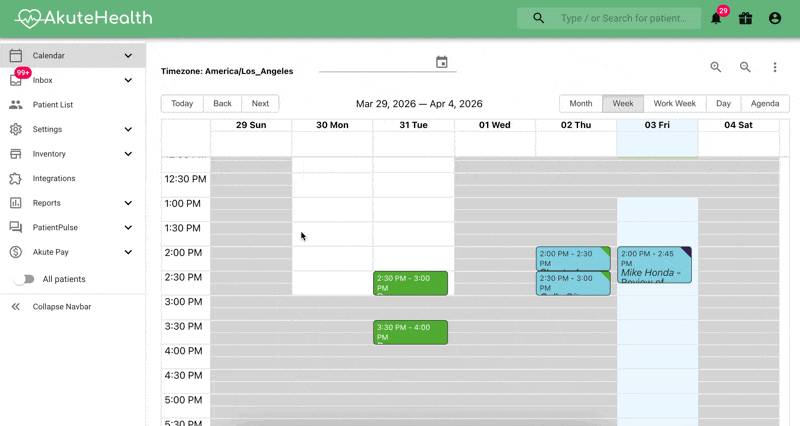Viewport: 800px width, 426px height.
Task: Open Integrations in sidebar
Action: click(x=72, y=178)
